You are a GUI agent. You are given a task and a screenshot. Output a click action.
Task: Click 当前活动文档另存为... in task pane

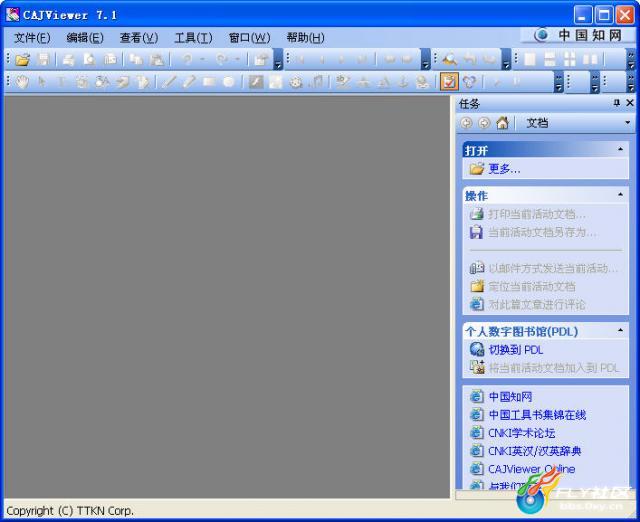point(542,232)
